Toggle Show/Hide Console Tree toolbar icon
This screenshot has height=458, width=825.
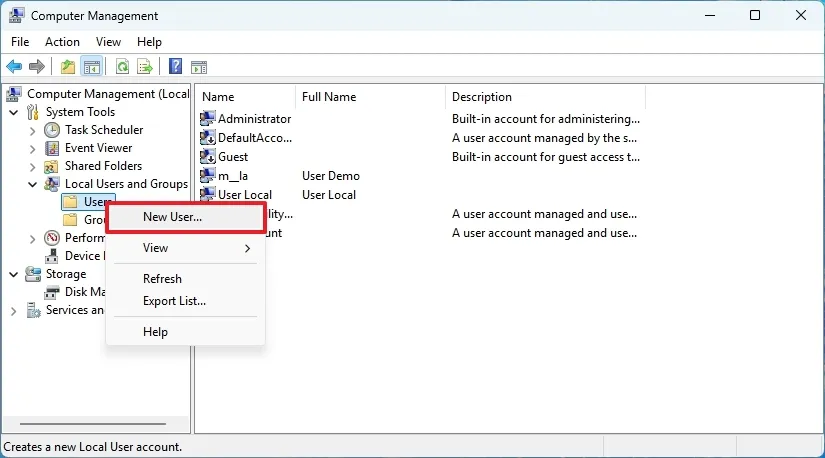point(92,67)
